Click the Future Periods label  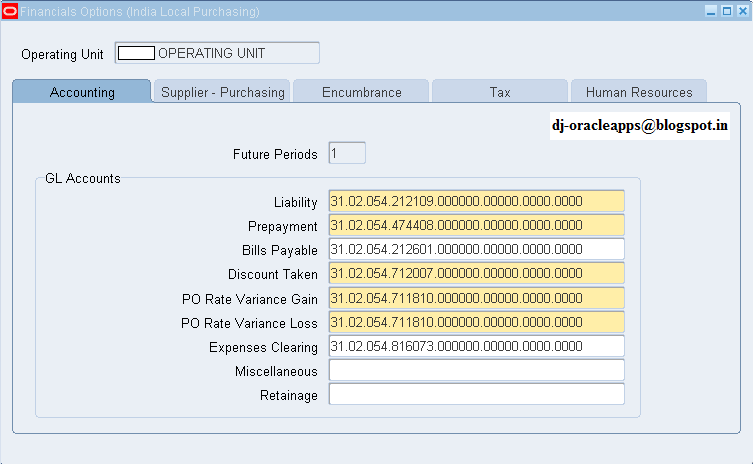(275, 154)
